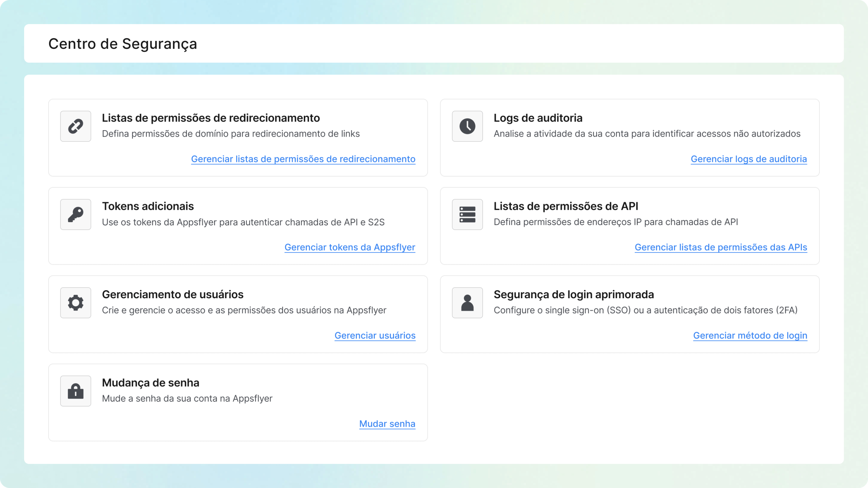The image size is (868, 488).
Task: Click the server icon on API permissions card
Action: point(467,214)
